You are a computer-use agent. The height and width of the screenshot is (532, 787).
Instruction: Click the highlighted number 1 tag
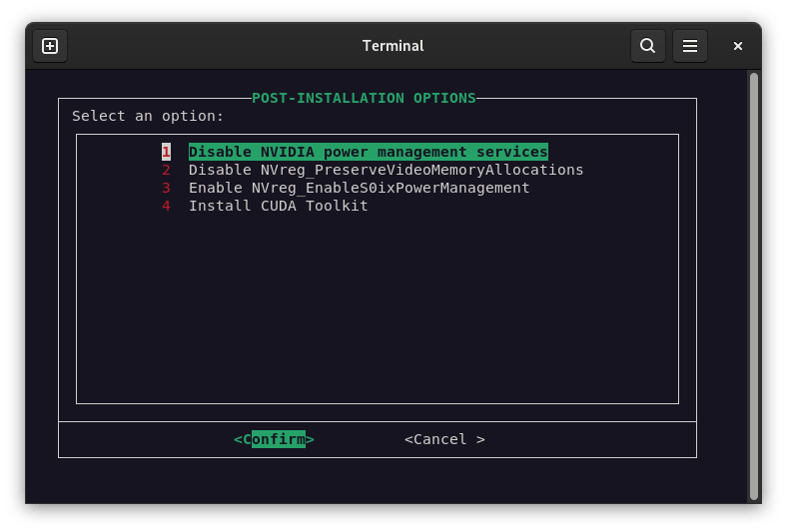click(166, 152)
